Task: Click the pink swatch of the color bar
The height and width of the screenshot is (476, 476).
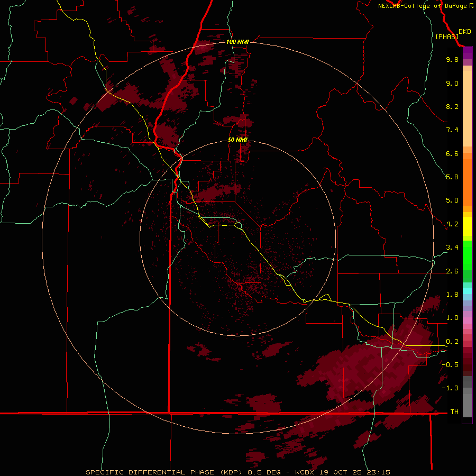Action: (x=467, y=321)
